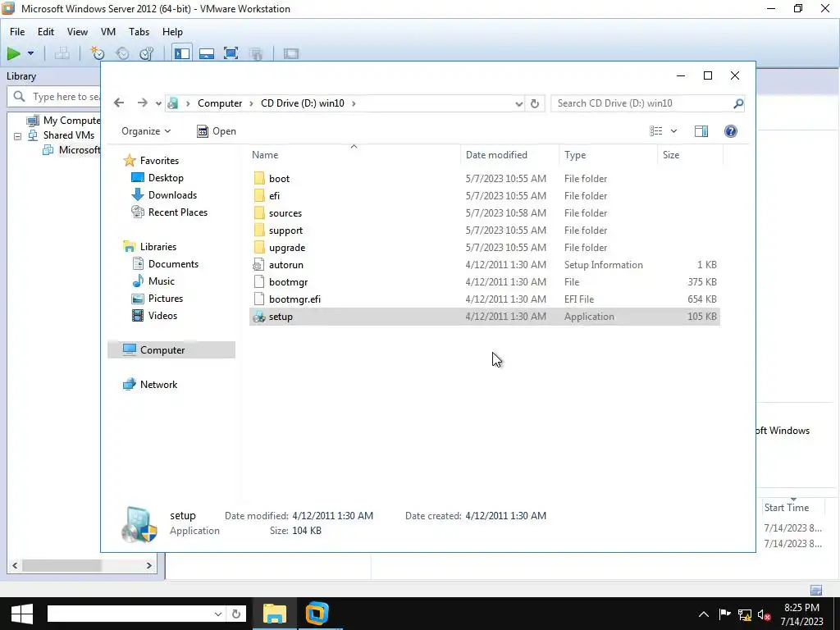Viewport: 840px width, 630px height.
Task: Select the bootmgr file
Action: point(484,282)
